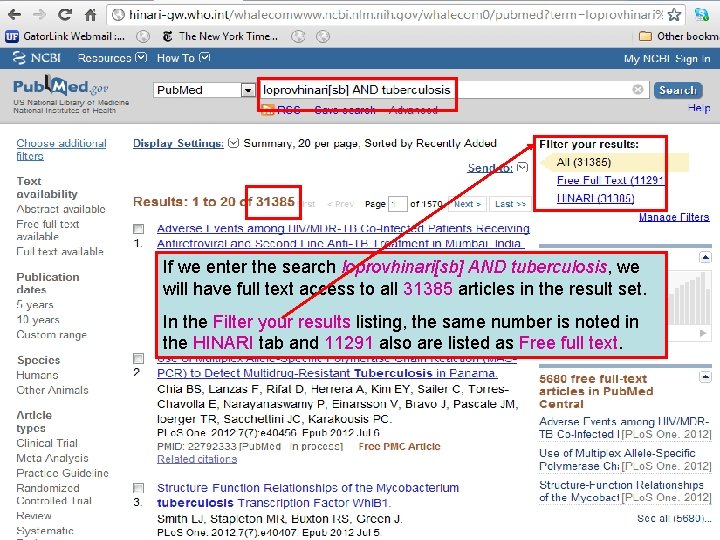Viewport: 720px width, 540px height.
Task: Open the Manage Filters link
Action: 674,217
